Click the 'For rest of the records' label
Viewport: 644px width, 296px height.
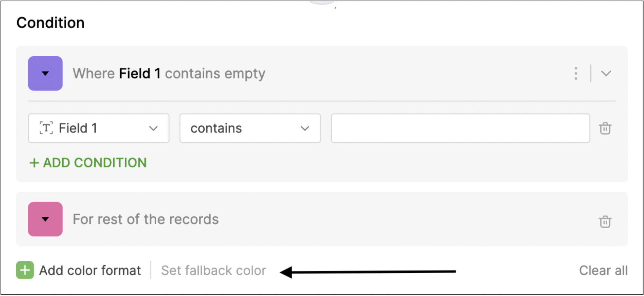click(x=146, y=219)
